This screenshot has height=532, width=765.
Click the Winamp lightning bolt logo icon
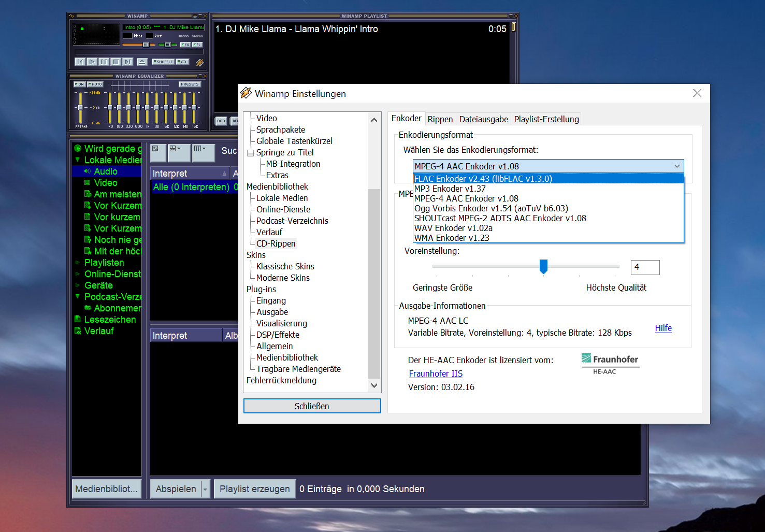pos(199,62)
